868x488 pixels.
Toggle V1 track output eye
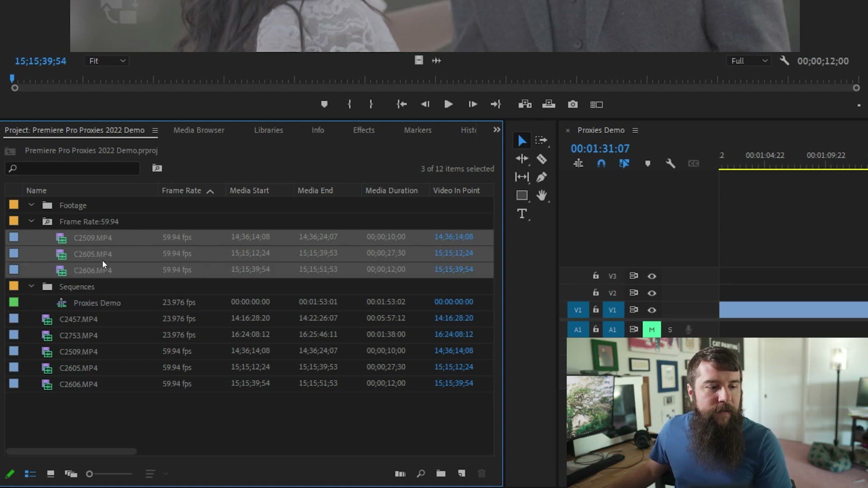coord(651,310)
